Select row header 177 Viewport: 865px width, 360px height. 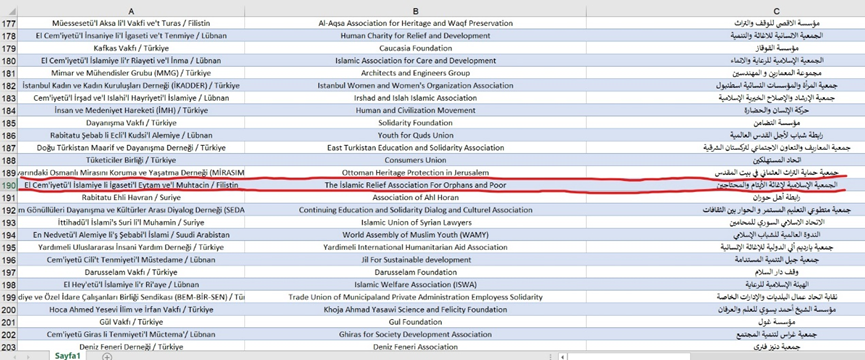(x=9, y=23)
